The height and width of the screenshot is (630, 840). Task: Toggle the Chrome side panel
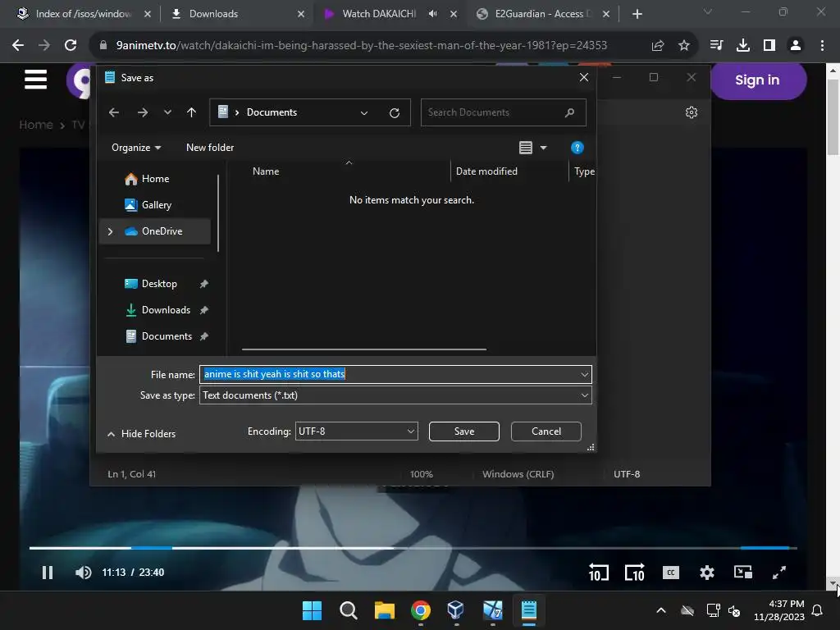pos(769,46)
